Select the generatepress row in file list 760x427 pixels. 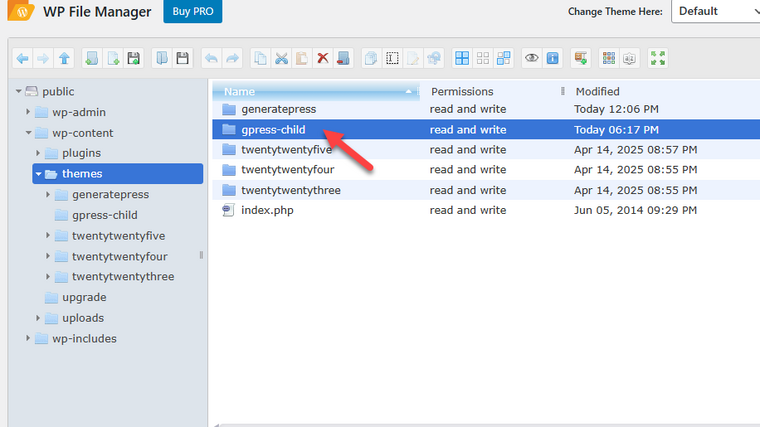486,109
